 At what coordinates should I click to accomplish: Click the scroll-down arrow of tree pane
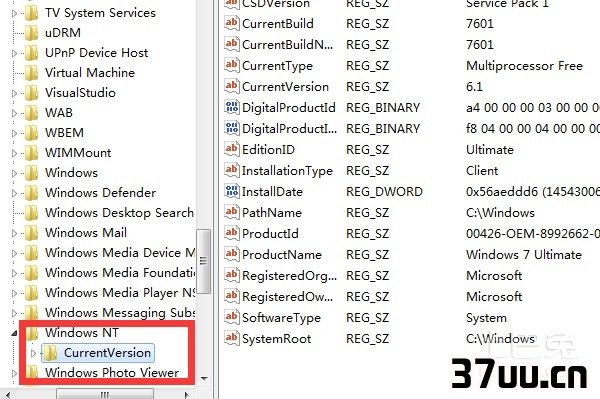tap(204, 379)
